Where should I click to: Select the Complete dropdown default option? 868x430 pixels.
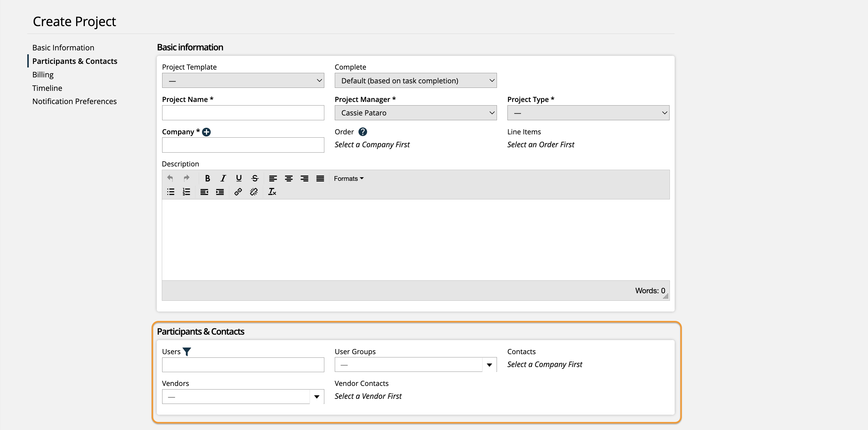click(x=415, y=80)
